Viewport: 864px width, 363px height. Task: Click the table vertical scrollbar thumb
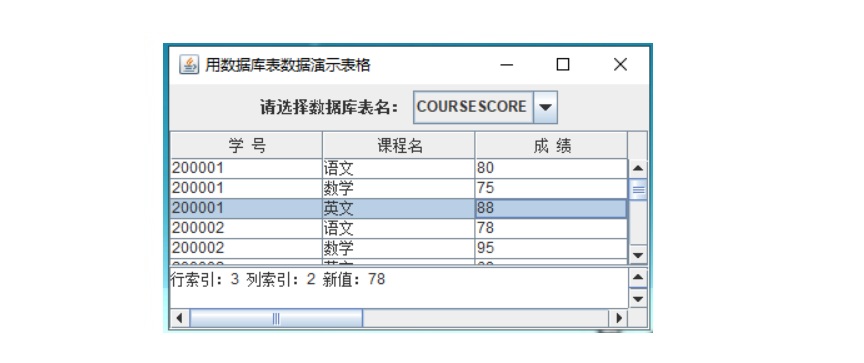(x=638, y=190)
